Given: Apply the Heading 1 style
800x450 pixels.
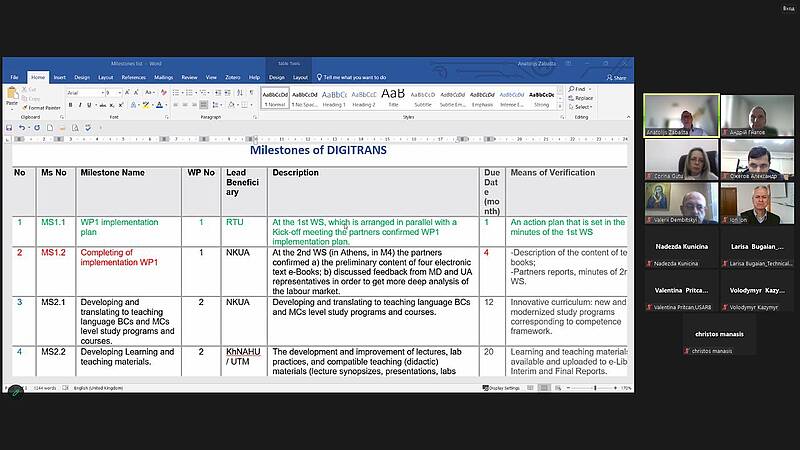Looking at the screenshot, I should (334, 98).
